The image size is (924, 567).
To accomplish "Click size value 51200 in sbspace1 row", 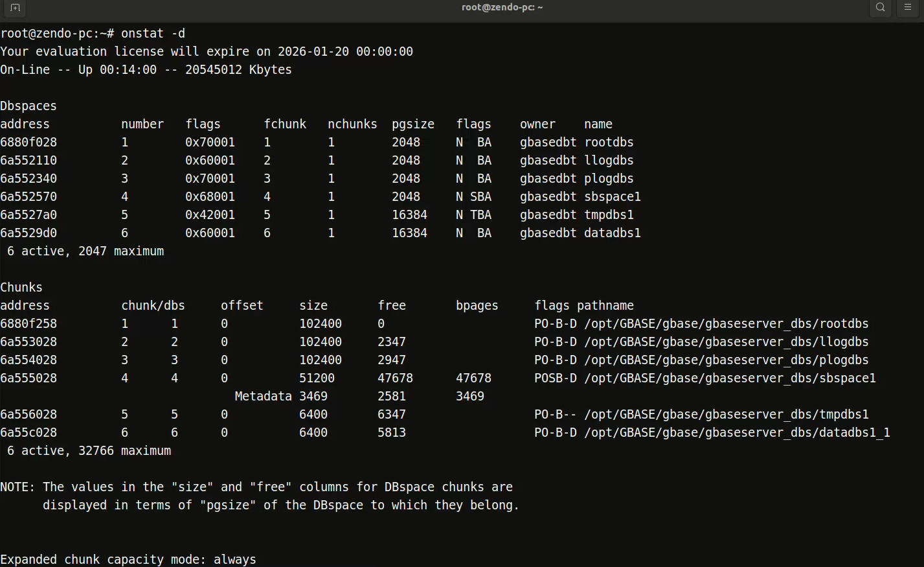I will tap(317, 378).
